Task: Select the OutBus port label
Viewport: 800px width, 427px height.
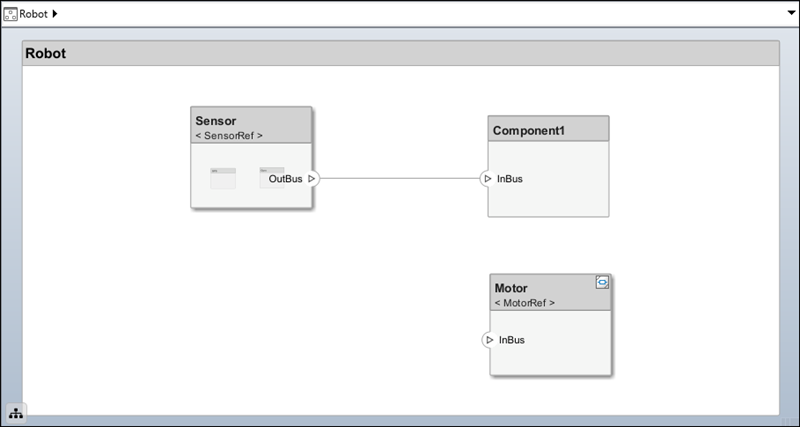Action: pos(285,179)
